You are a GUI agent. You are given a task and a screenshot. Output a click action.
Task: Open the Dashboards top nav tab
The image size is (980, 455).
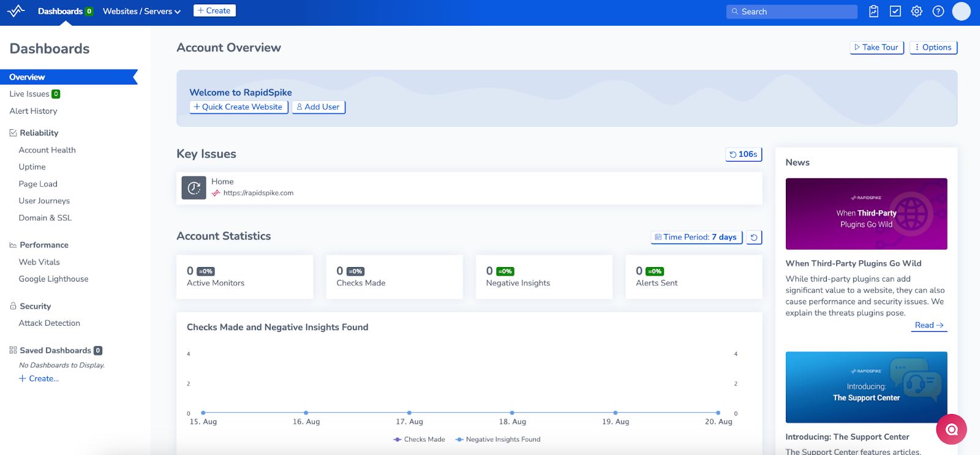point(65,11)
